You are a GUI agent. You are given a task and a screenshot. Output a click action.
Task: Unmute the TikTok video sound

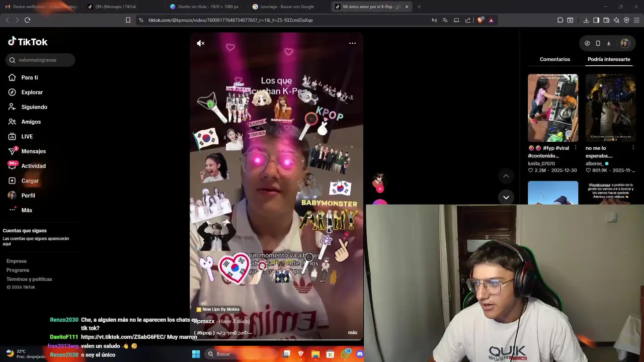201,43
